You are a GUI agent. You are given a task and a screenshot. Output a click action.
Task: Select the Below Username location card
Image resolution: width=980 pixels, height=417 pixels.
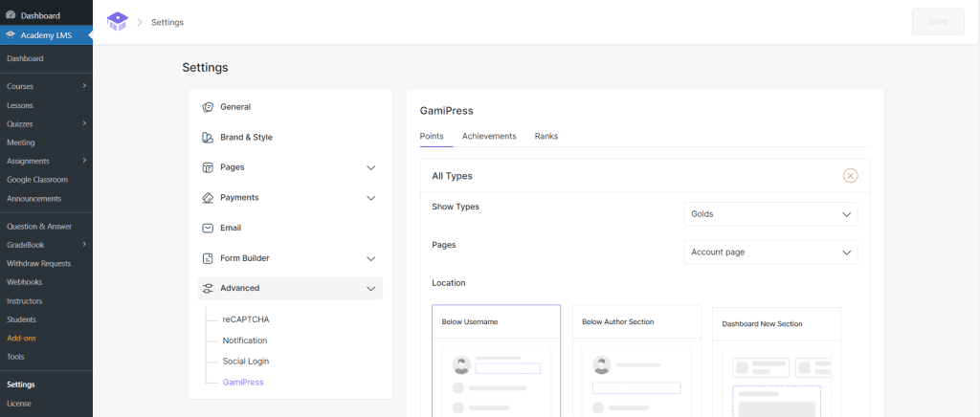click(x=497, y=361)
